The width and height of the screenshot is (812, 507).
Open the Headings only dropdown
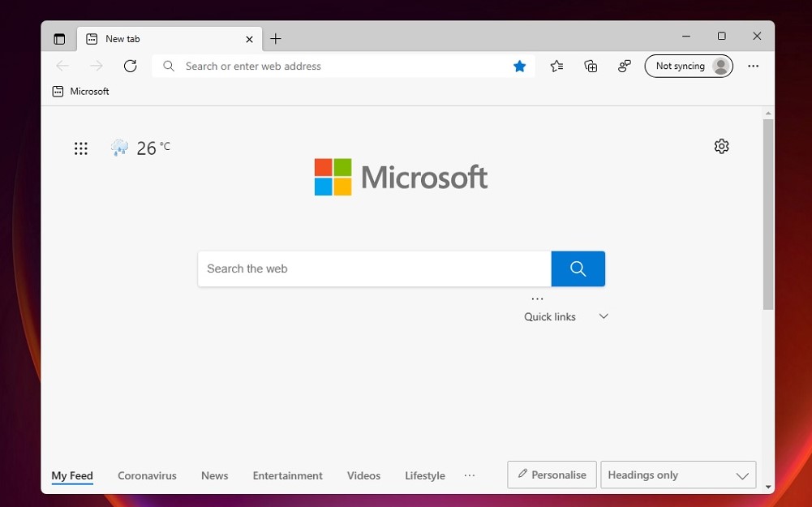[678, 475]
